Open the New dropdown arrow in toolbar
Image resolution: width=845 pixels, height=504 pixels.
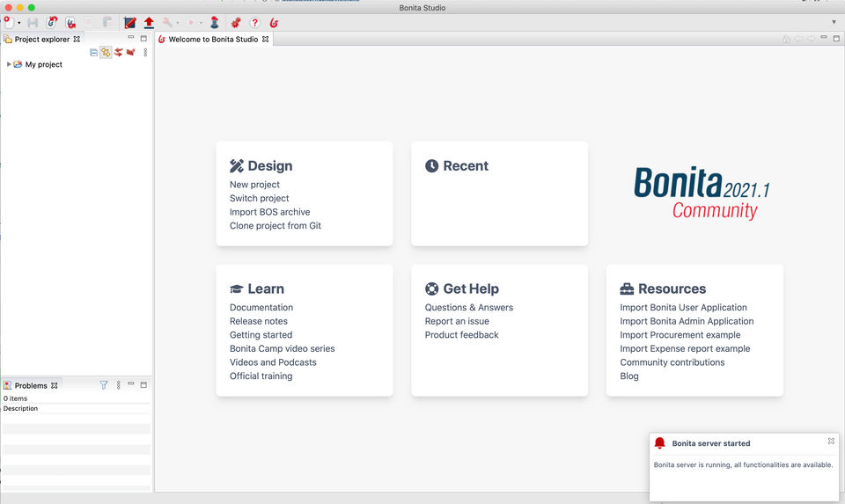[x=18, y=23]
